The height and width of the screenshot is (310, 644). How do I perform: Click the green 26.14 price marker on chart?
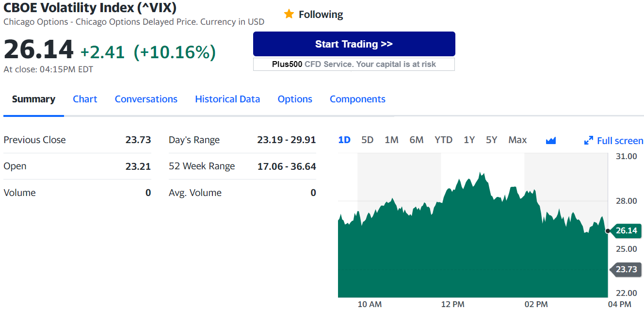[626, 230]
